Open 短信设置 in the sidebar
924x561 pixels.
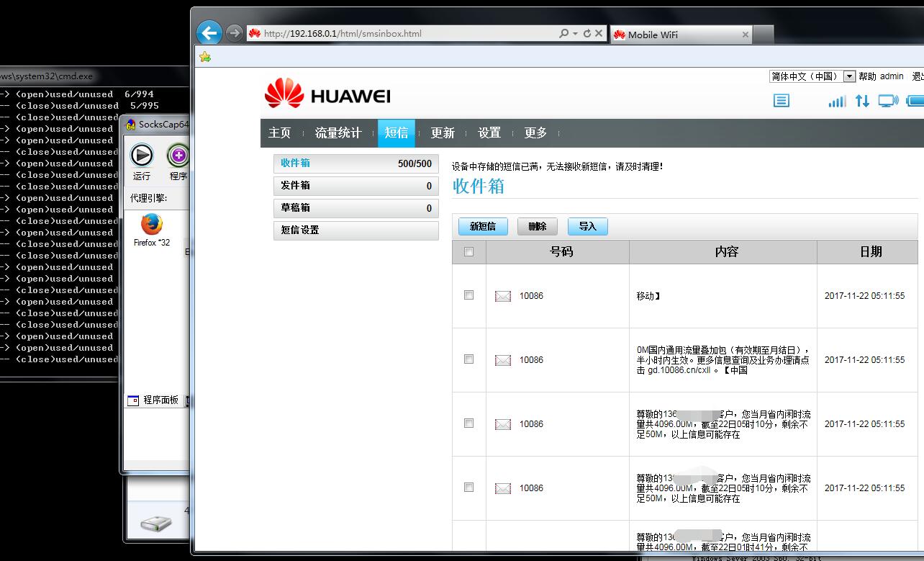(x=356, y=230)
